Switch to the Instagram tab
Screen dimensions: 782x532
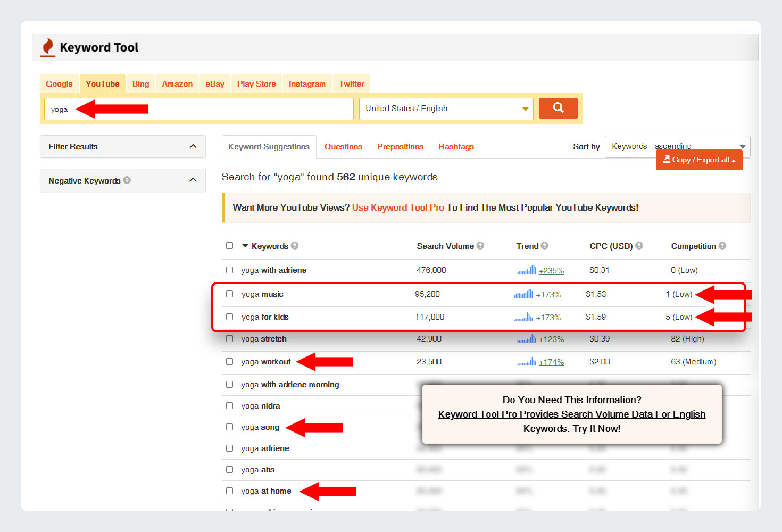[x=307, y=84]
